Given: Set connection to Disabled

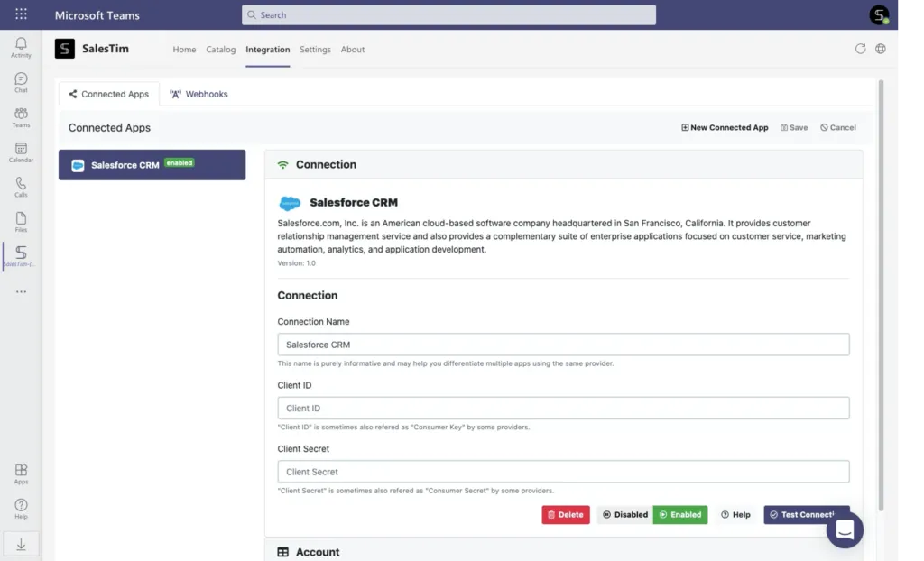Looking at the screenshot, I should tap(624, 514).
